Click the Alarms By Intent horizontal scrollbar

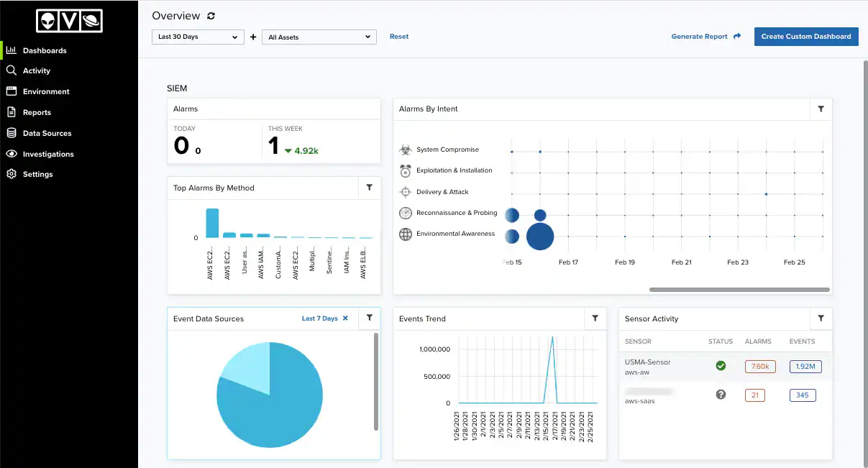(739, 290)
